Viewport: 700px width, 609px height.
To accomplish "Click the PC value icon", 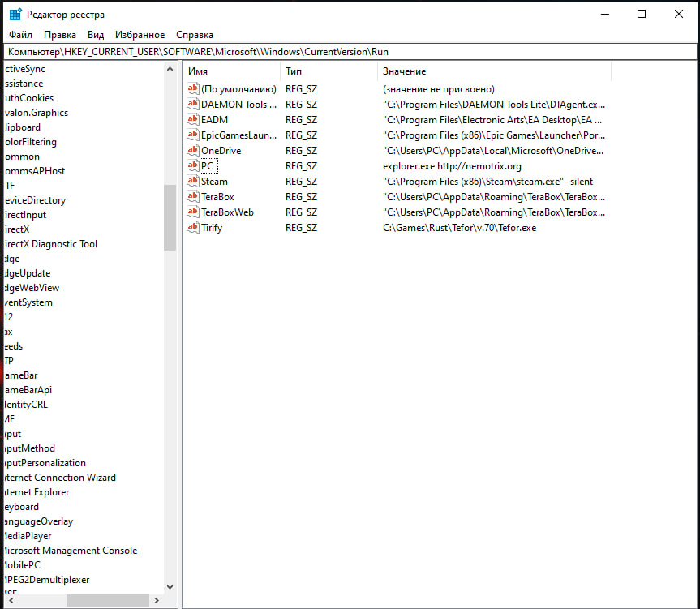I will 192,166.
